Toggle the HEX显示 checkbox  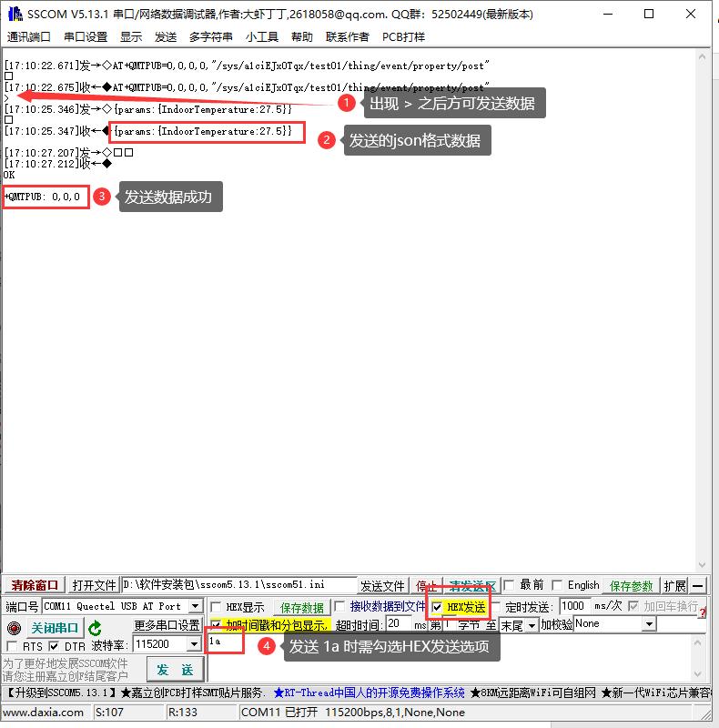tap(216, 607)
